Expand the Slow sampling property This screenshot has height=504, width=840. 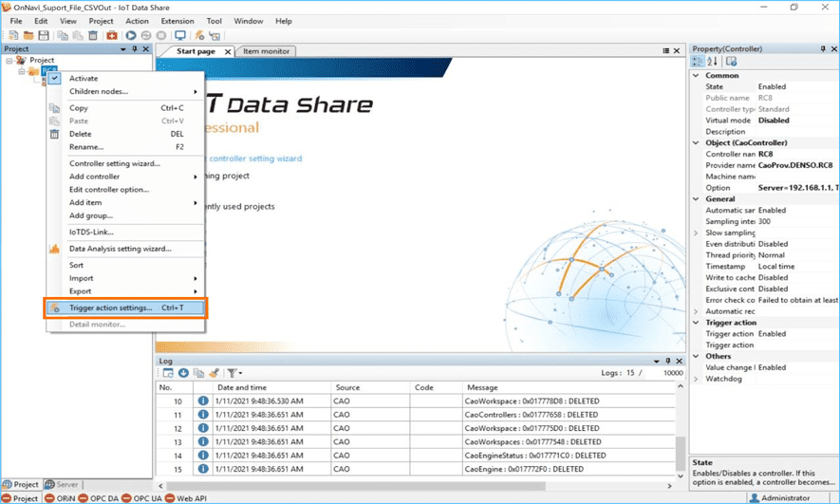(696, 233)
